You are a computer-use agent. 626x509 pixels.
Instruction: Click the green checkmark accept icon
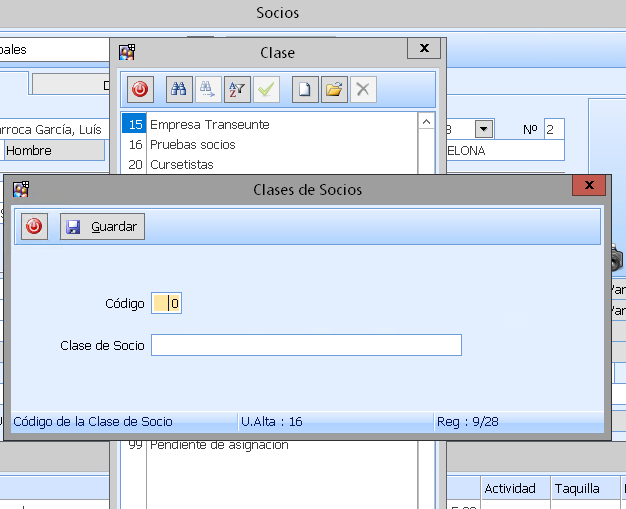coord(266,90)
